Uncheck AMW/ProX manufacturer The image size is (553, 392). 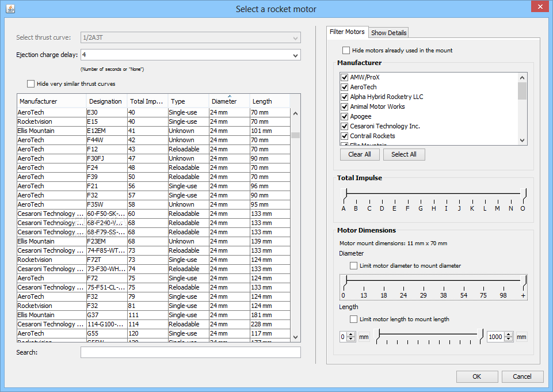pos(345,77)
